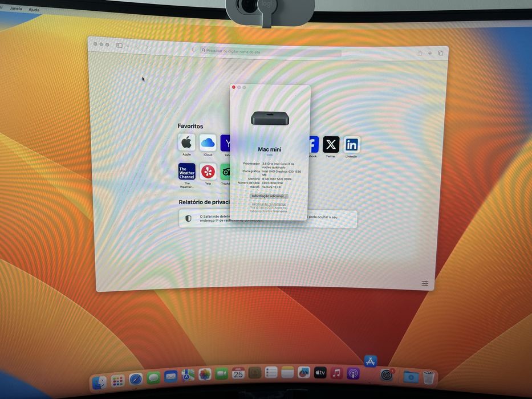
Task: Open the Mail app in Dock
Action: tap(170, 376)
